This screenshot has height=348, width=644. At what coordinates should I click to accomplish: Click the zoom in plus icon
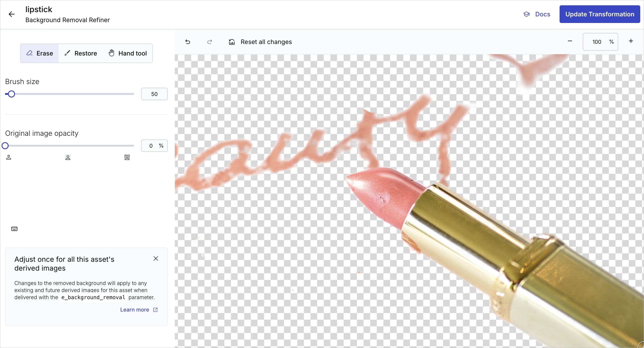[x=631, y=41]
